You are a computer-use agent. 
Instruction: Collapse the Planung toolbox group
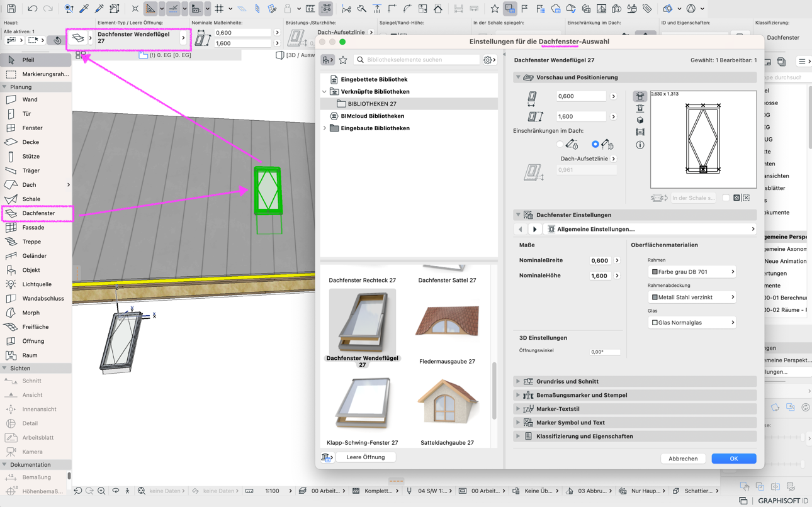pos(4,87)
